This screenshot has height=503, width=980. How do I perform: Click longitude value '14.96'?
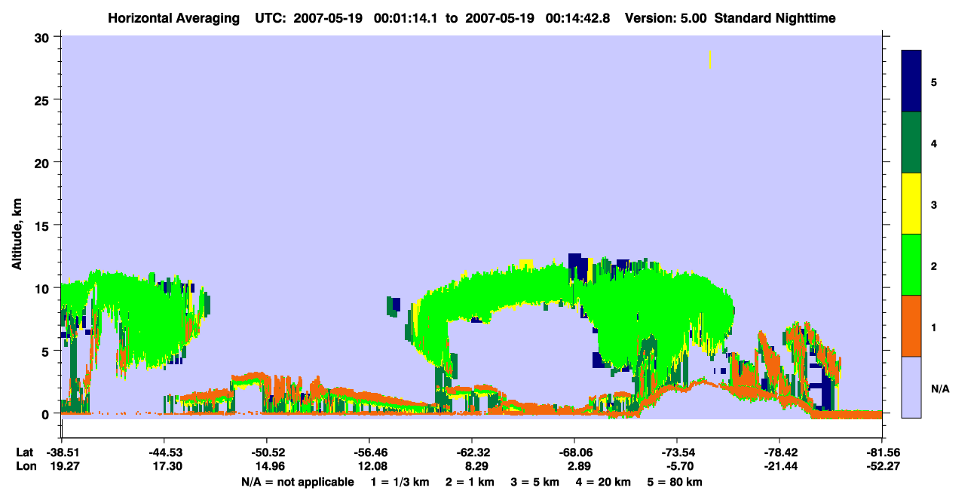pos(267,467)
